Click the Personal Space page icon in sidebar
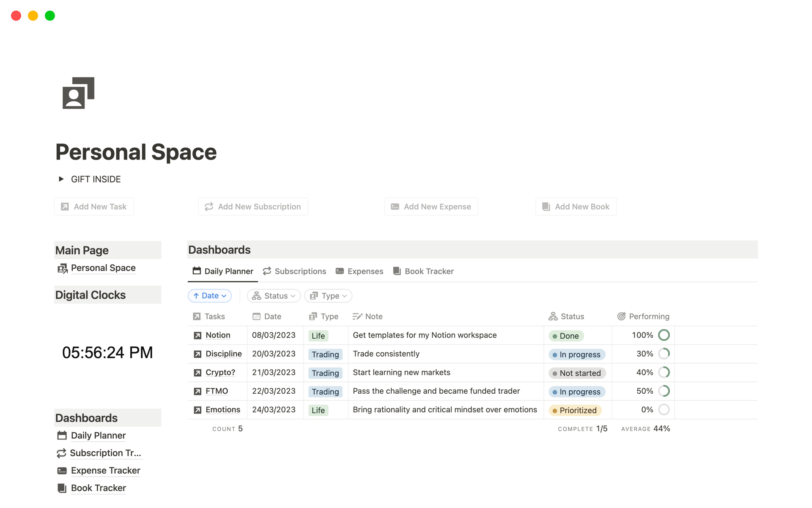The image size is (812, 508). coord(62,268)
